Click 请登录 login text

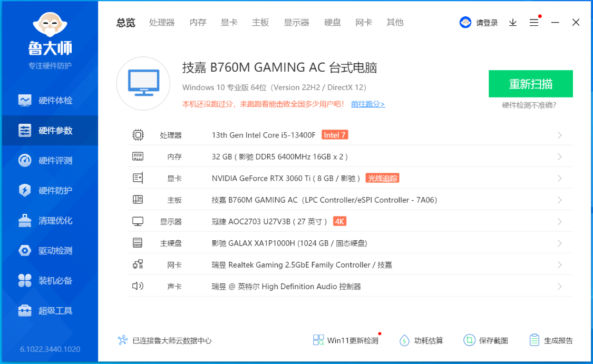tap(487, 23)
